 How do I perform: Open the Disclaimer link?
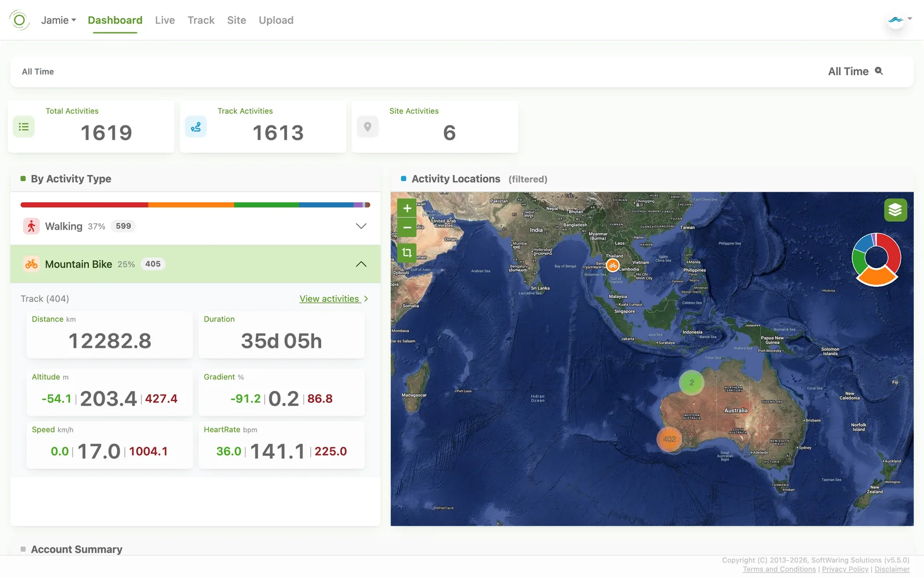pyautogui.click(x=892, y=569)
